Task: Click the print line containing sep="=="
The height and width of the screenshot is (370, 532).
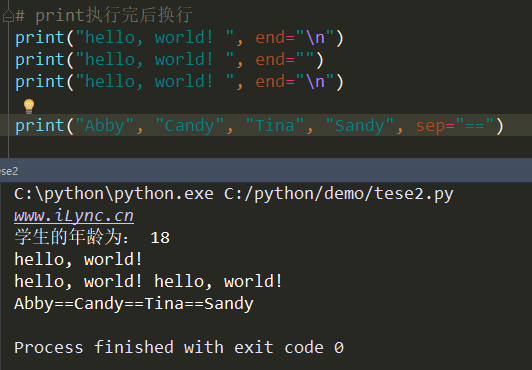Action: tap(259, 126)
